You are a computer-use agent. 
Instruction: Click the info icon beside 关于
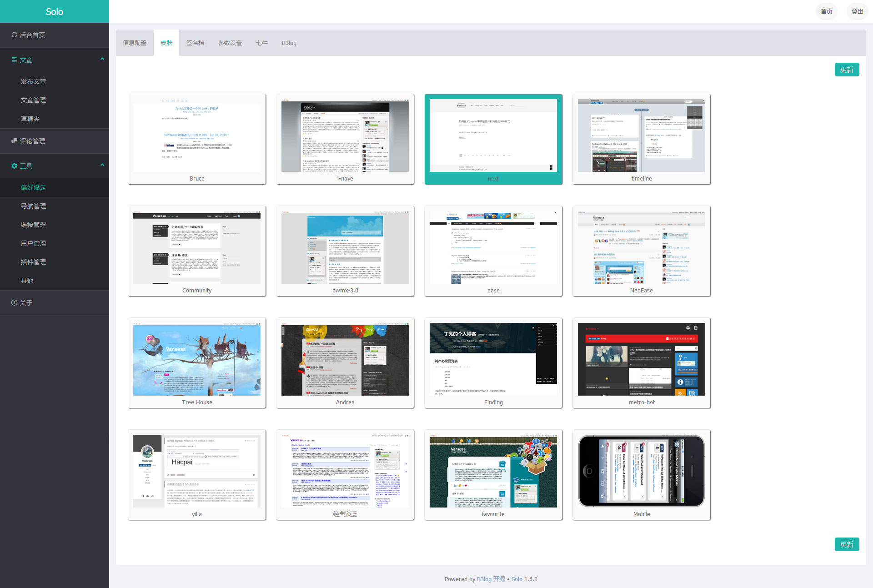tap(14, 303)
